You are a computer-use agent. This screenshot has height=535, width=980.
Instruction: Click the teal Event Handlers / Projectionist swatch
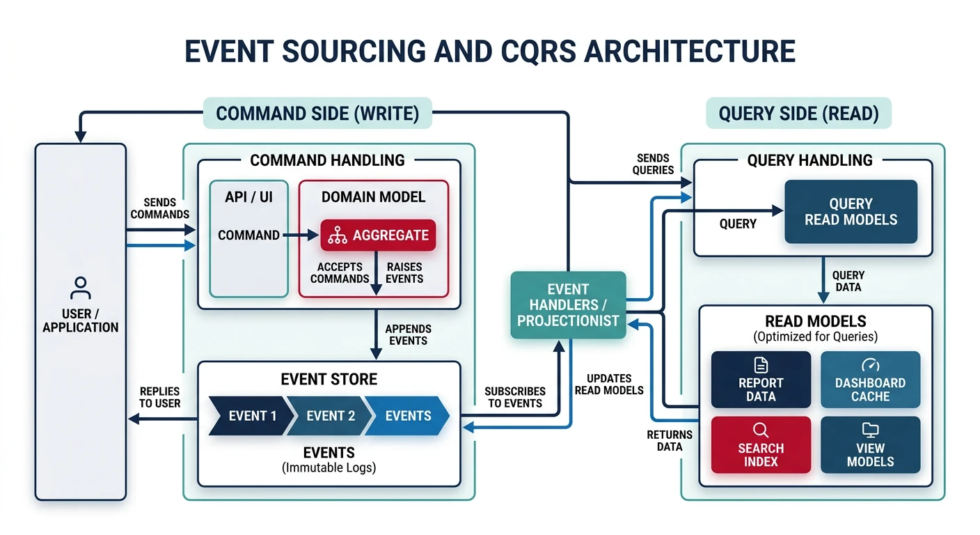[568, 305]
